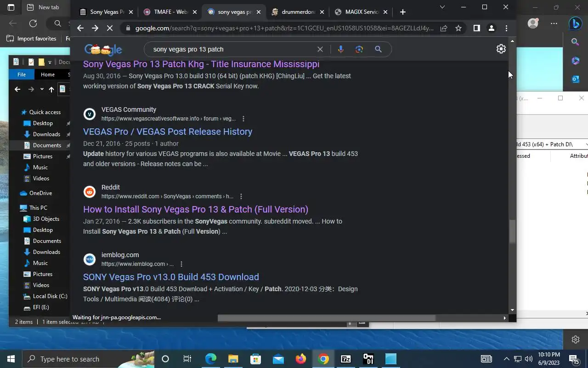The image size is (588, 368).
Task: Open a new Chrome tab
Action: 403,12
